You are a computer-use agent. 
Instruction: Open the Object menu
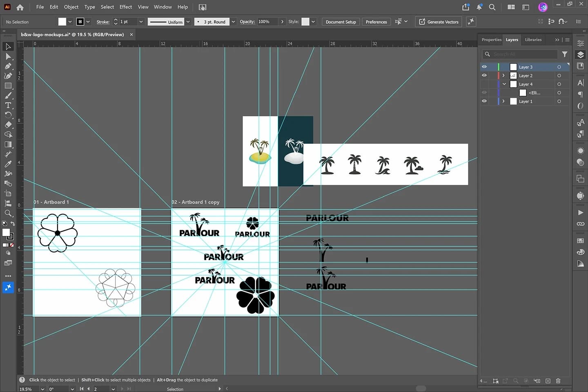click(71, 7)
